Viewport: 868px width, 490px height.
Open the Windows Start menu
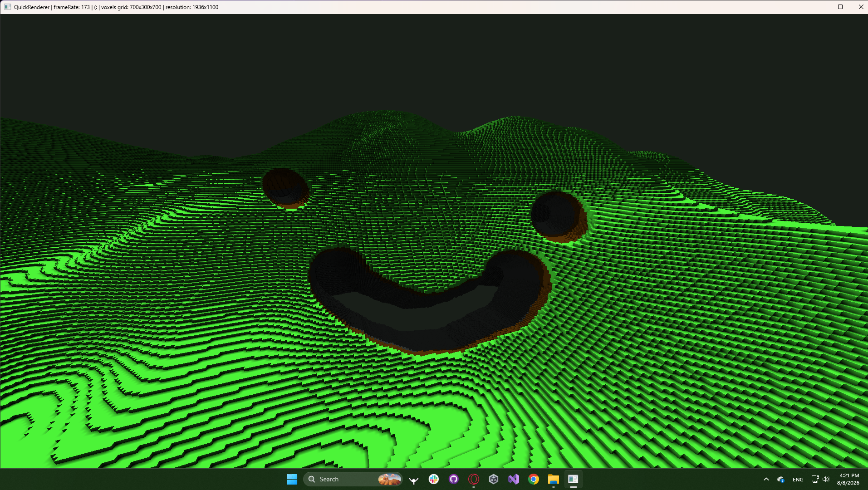pos(292,479)
